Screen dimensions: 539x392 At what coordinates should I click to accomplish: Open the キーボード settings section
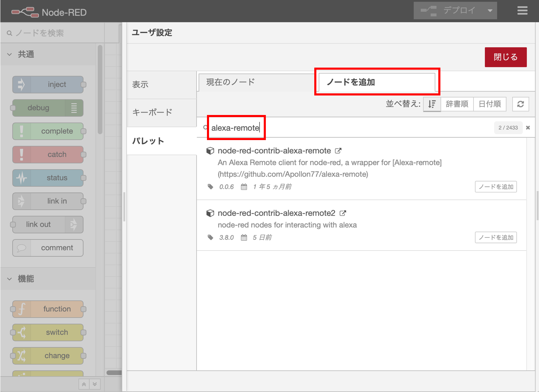click(x=152, y=112)
